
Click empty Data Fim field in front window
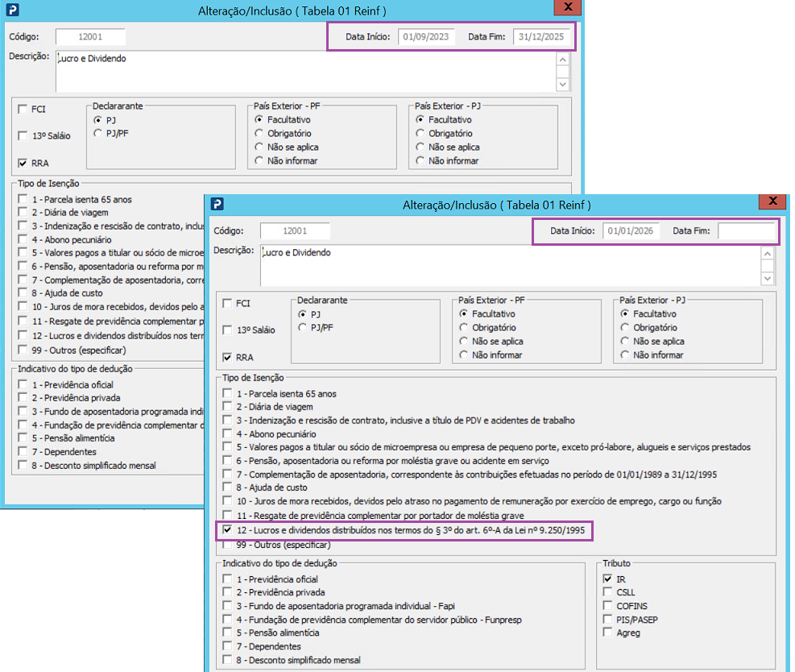pyautogui.click(x=747, y=230)
